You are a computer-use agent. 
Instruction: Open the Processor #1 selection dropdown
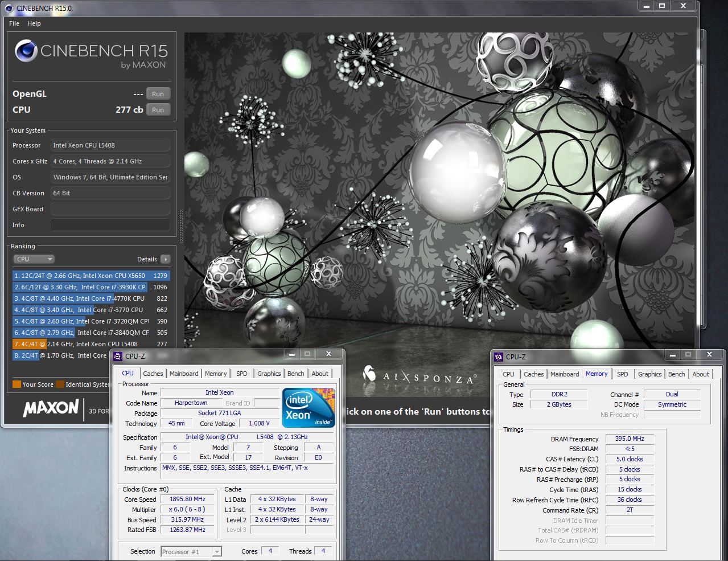[x=191, y=551]
